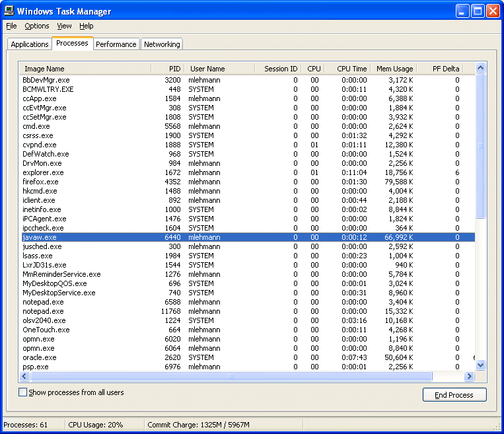Select the Processes tab
Image resolution: width=504 pixels, height=434 pixels.
coord(72,43)
